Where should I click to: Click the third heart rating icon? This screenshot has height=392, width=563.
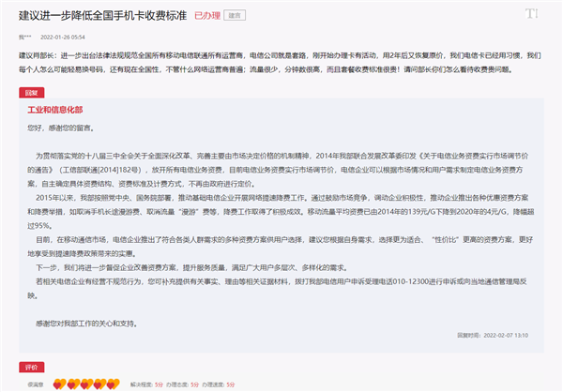[x=86, y=384]
